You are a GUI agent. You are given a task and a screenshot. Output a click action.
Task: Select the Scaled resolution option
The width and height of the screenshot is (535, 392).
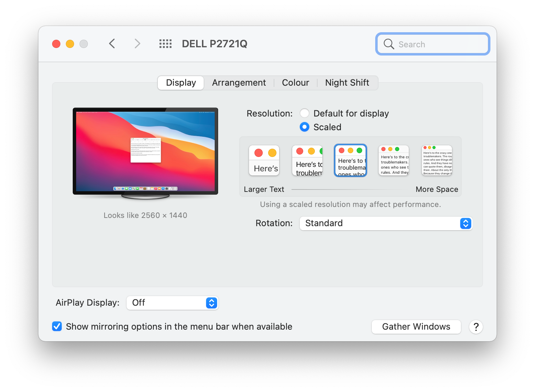[x=304, y=127]
